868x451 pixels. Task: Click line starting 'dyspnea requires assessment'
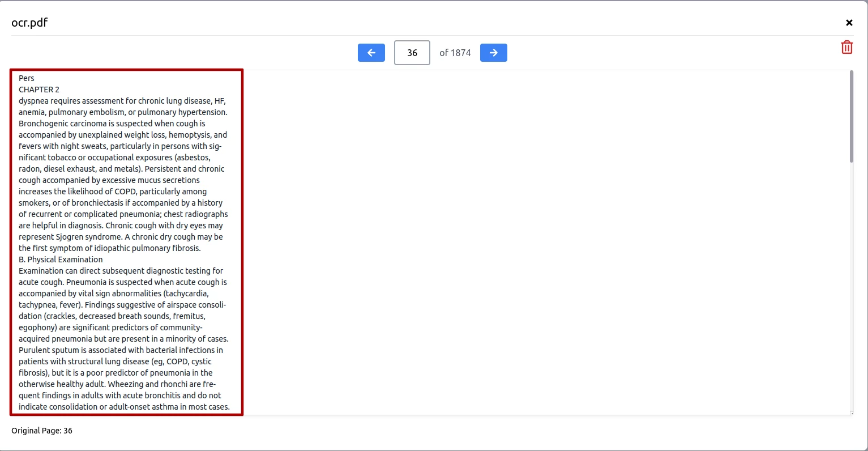[122, 101]
